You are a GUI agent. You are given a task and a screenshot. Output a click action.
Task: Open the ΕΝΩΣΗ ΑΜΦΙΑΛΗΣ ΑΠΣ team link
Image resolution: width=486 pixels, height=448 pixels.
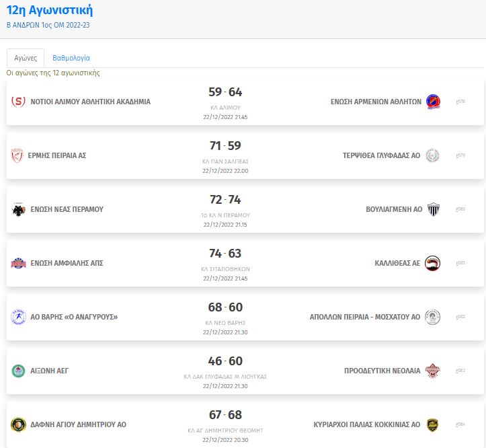point(67,263)
